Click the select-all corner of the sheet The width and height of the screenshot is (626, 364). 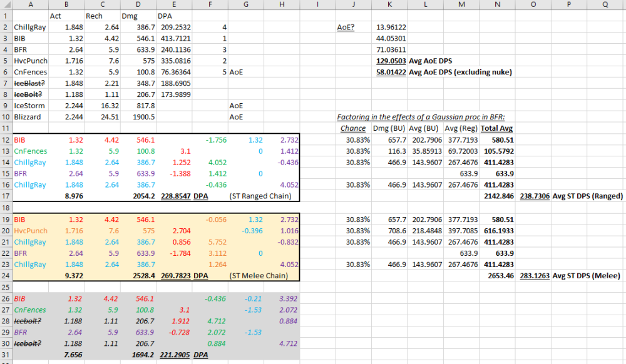tap(6, 4)
